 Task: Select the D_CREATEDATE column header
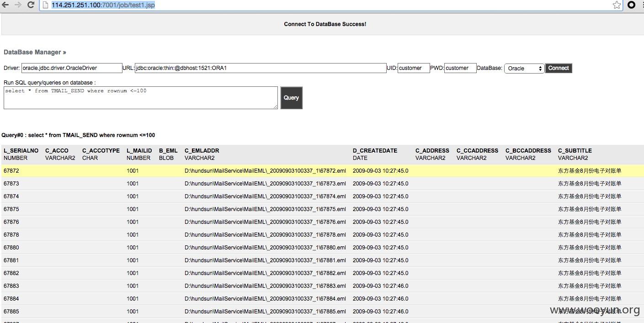click(375, 151)
